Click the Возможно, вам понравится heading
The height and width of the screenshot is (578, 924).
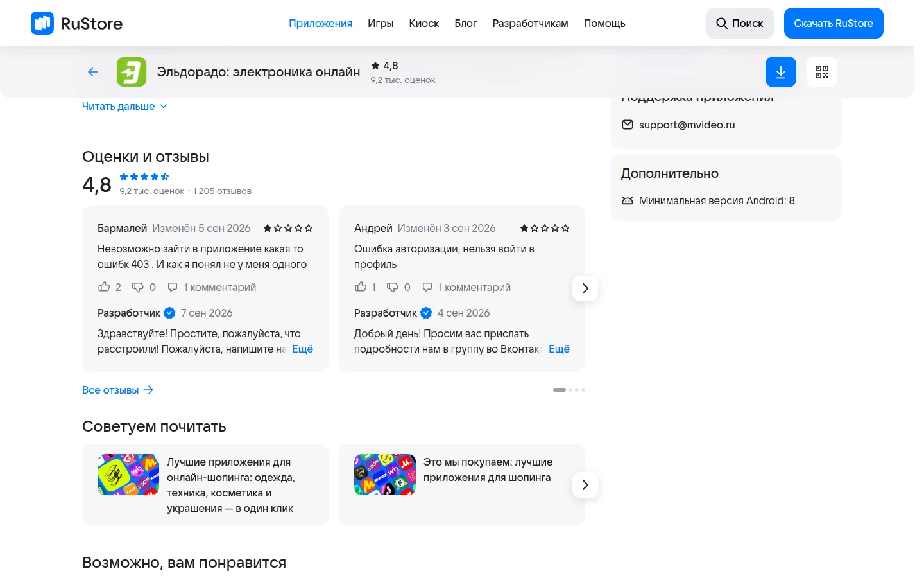pos(184,563)
